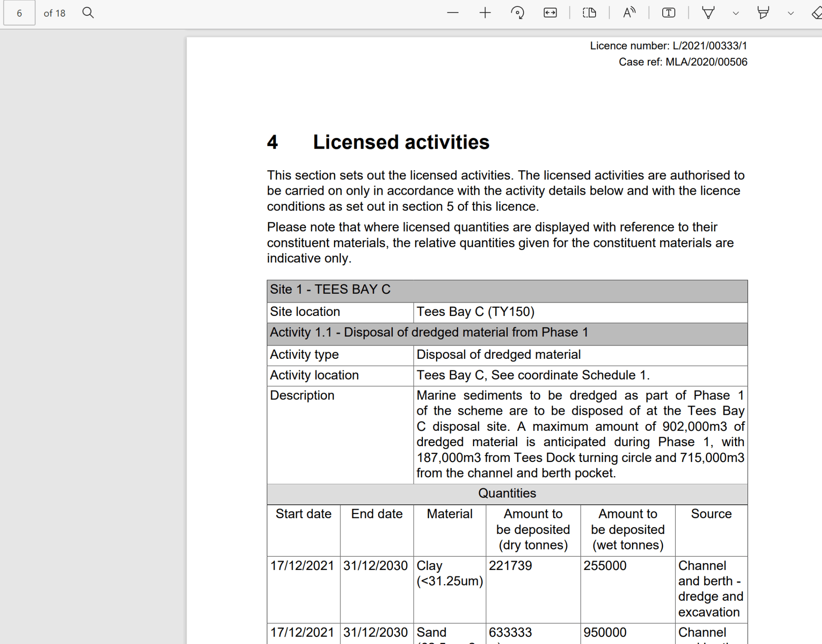The height and width of the screenshot is (644, 822).
Task: Click the page number input field
Action: tap(19, 13)
